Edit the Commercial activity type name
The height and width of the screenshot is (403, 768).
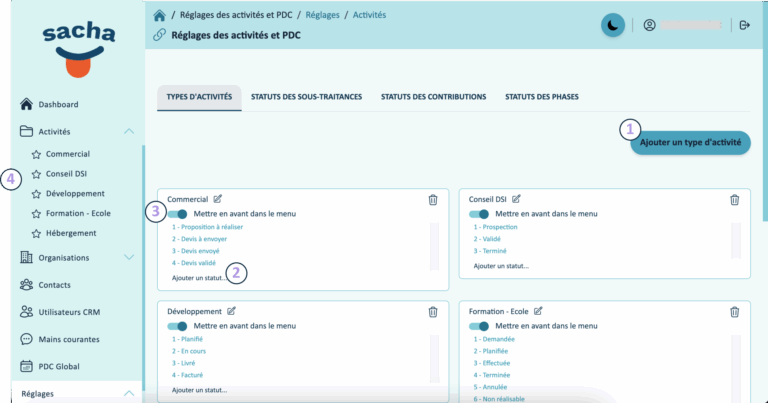(x=217, y=199)
